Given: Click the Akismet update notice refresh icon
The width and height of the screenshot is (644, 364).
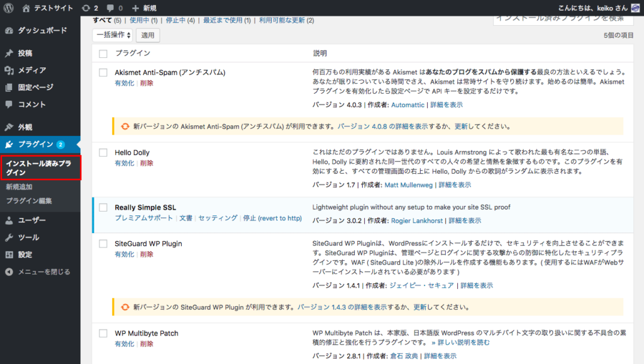Looking at the screenshot, I should coord(125,127).
